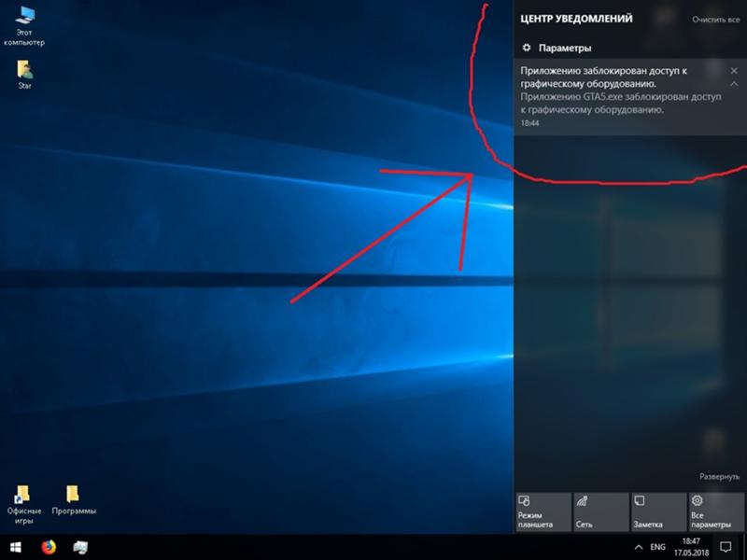The width and height of the screenshot is (747, 560).
Task: Collapse the GTA5.exe notification with chevron
Action: pos(734,84)
